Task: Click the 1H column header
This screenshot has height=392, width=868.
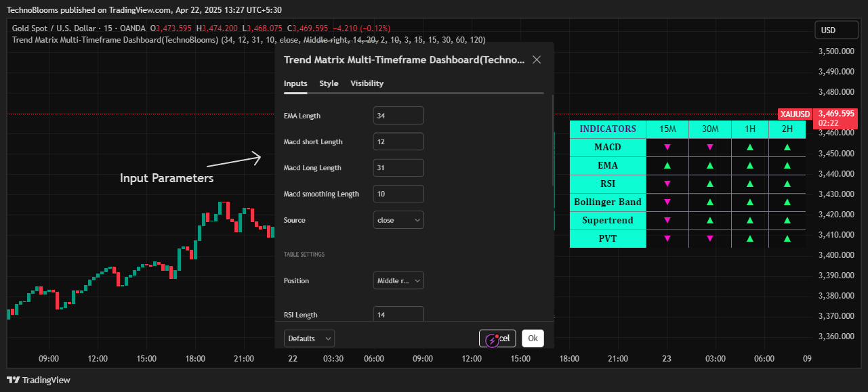Action: (750, 129)
